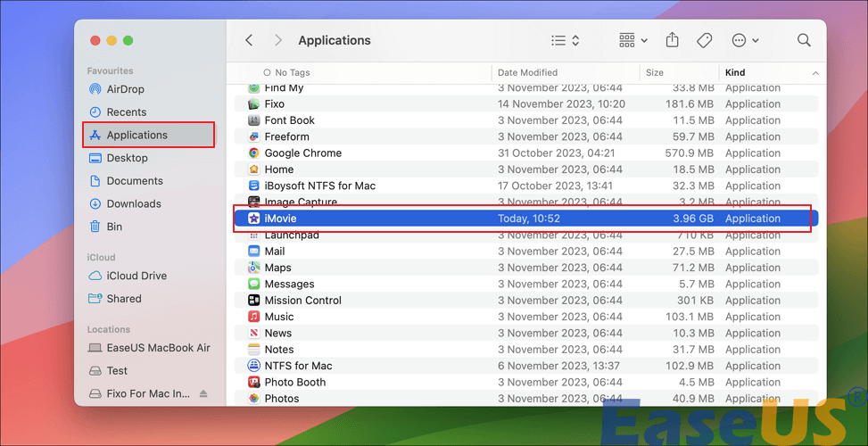
Task: Select Google Chrome app in list
Action: click(x=302, y=153)
